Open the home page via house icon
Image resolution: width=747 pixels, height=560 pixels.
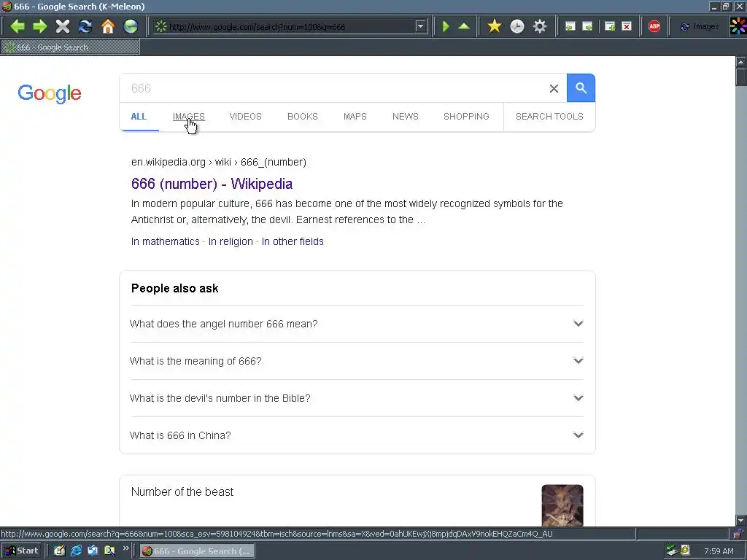click(108, 26)
